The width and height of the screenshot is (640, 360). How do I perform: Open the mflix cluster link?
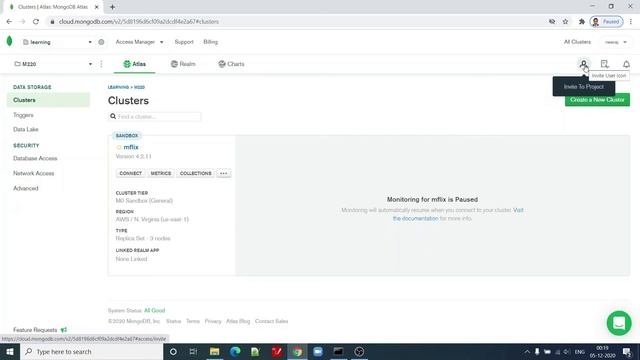(x=131, y=147)
